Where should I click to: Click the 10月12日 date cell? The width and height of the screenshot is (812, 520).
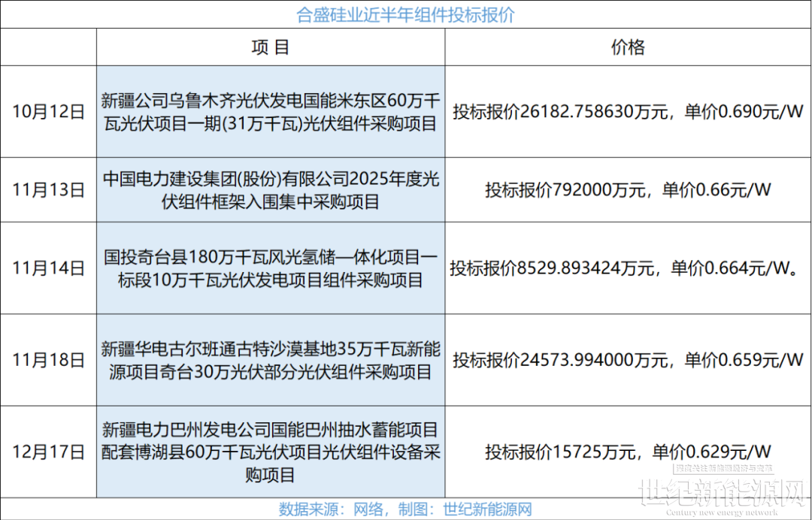click(x=48, y=112)
